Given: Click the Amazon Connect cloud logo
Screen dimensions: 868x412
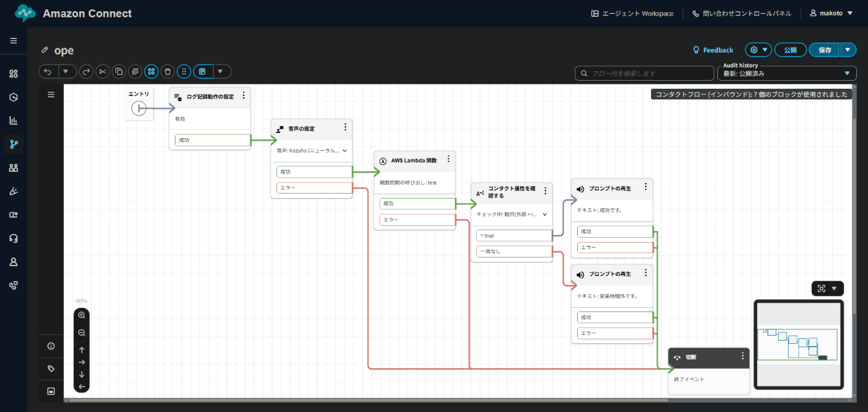Looking at the screenshot, I should coord(25,13).
